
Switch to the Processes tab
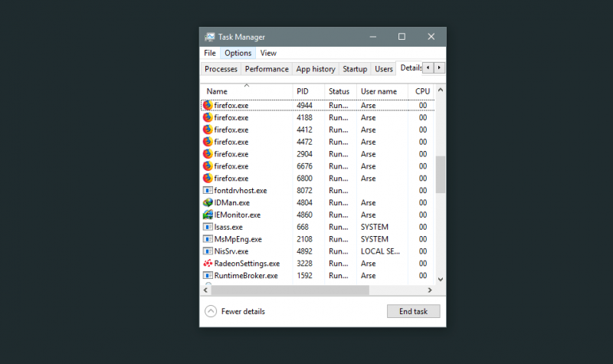tap(221, 69)
